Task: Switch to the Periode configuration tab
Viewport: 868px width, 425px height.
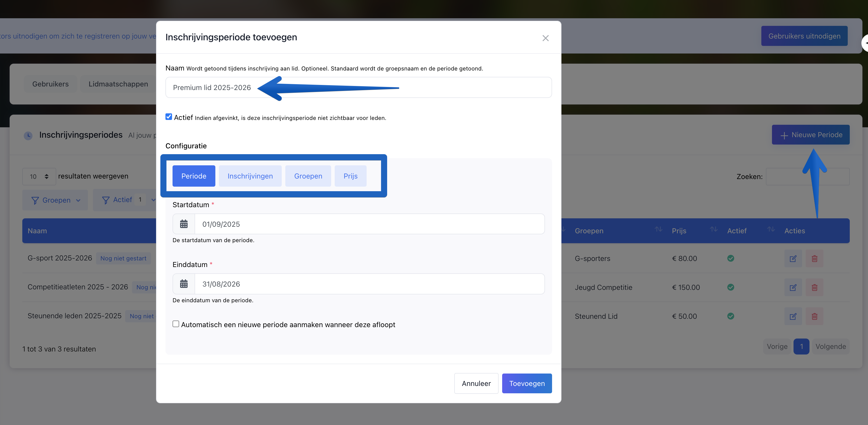Action: [194, 176]
